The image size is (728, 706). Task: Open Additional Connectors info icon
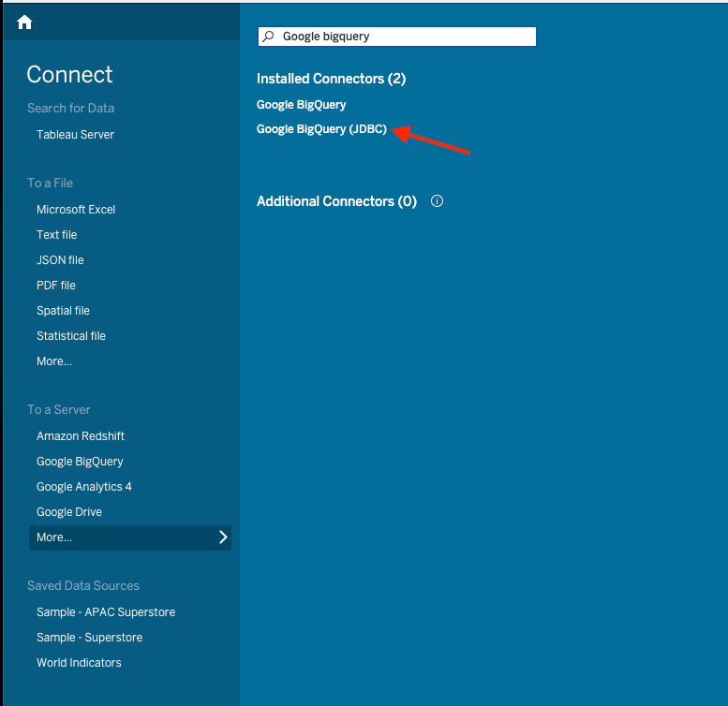pyautogui.click(x=437, y=201)
